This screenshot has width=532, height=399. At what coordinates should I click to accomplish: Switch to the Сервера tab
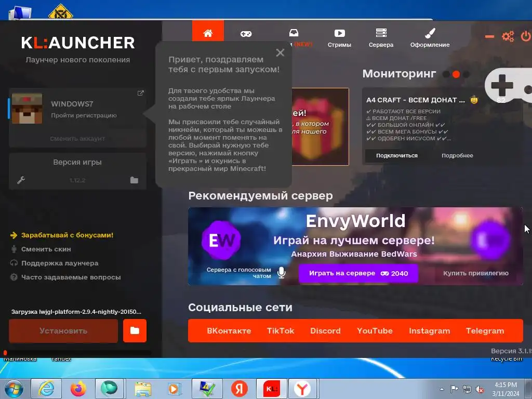(381, 38)
